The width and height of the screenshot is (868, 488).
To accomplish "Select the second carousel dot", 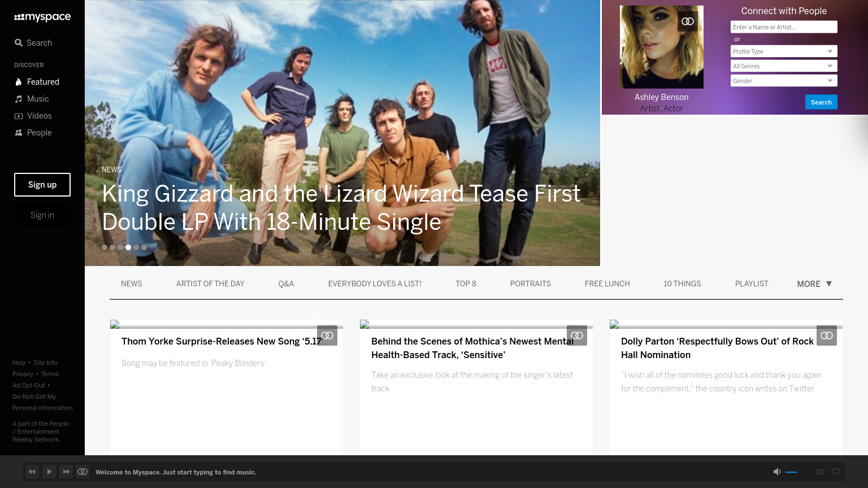I will (x=112, y=247).
